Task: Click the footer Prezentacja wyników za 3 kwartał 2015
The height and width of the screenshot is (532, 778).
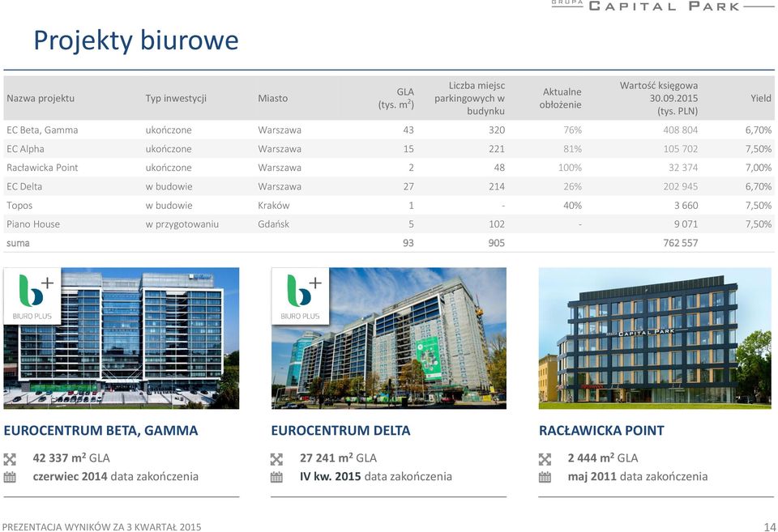Action: click(x=102, y=527)
